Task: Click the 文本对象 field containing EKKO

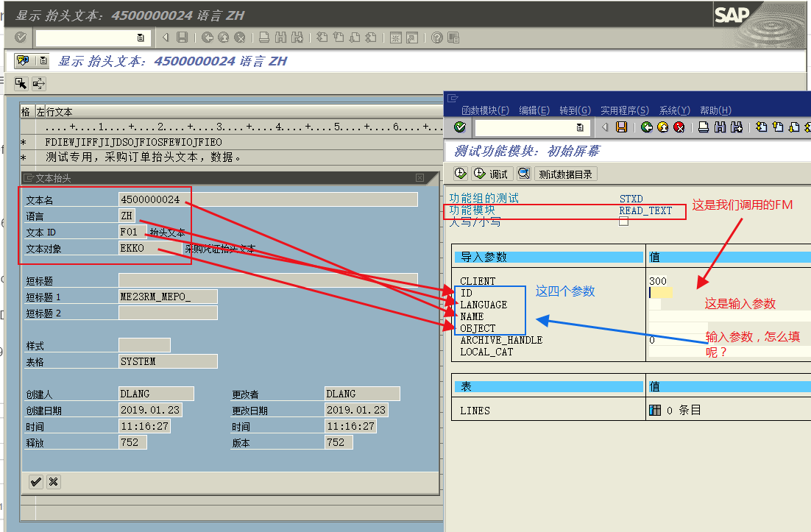Action: click(150, 248)
